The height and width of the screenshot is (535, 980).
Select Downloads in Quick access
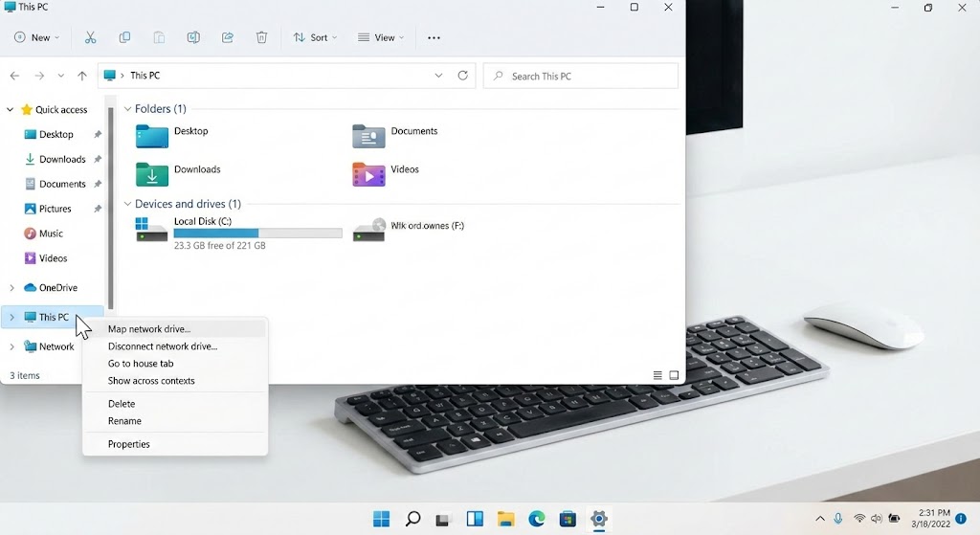point(55,160)
